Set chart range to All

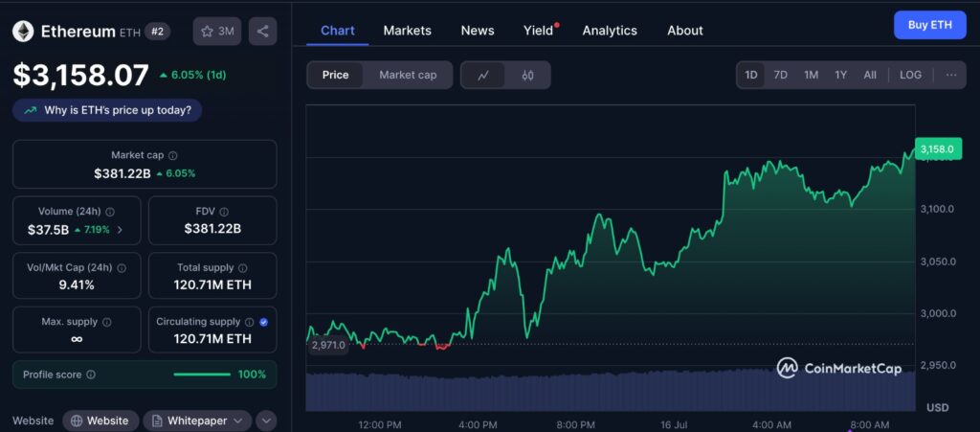pos(870,75)
